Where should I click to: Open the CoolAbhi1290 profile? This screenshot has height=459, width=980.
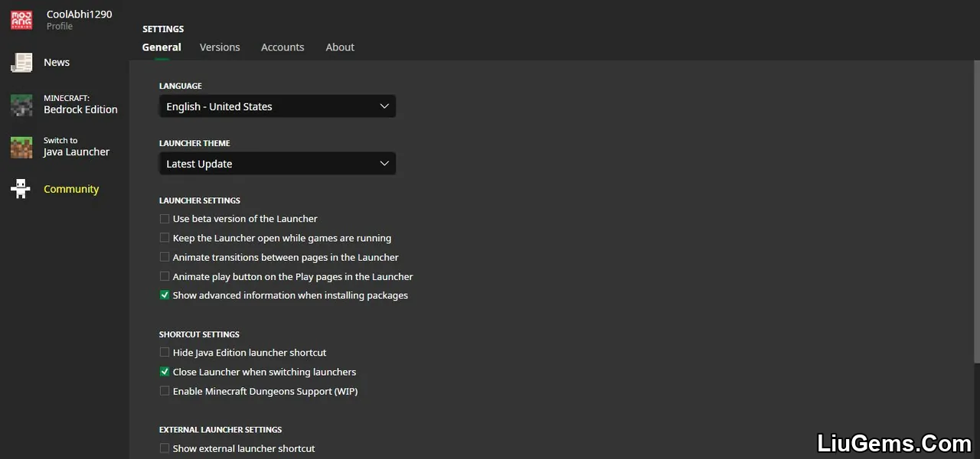[64, 20]
